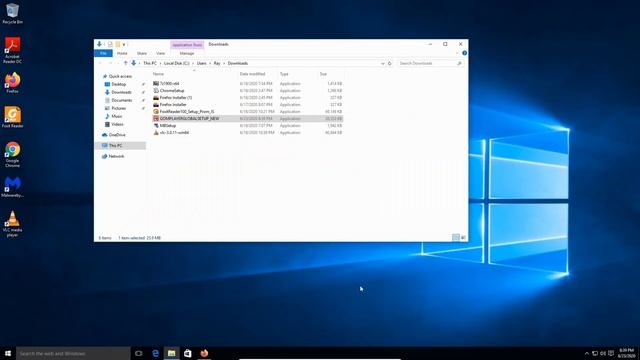The height and width of the screenshot is (360, 640).
Task: Switch to Large icons view in status bar
Action: 463,238
